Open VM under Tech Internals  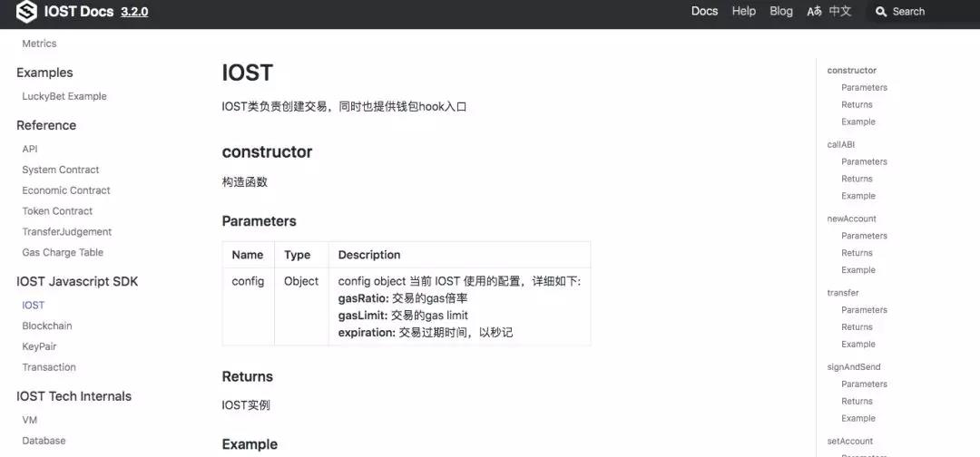tap(29, 420)
